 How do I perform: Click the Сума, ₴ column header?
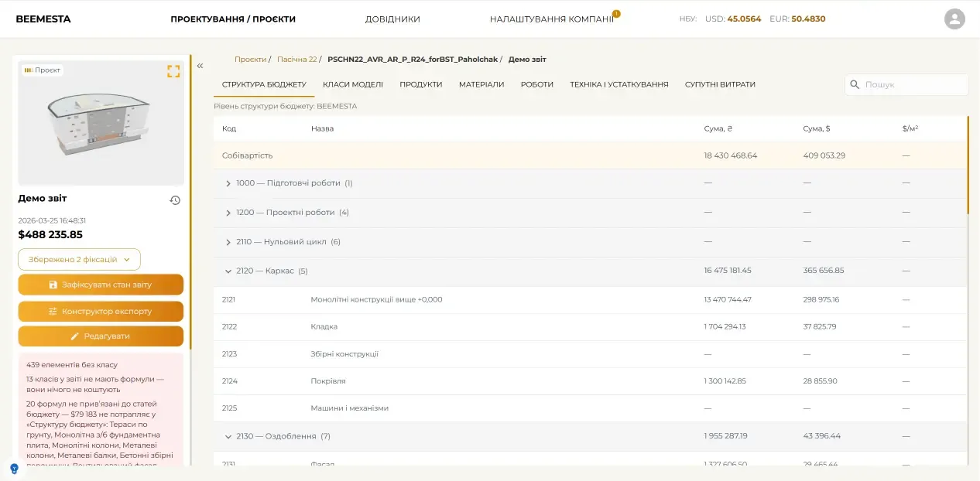718,128
